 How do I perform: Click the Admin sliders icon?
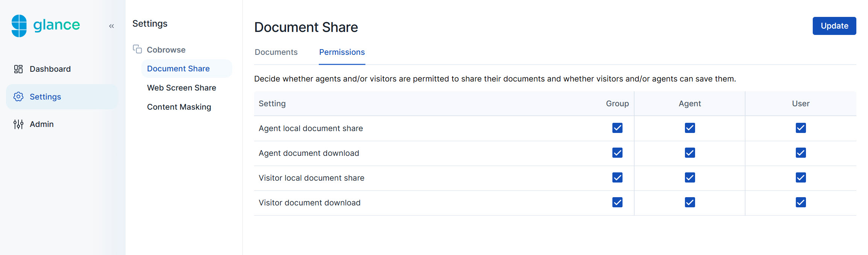click(18, 124)
